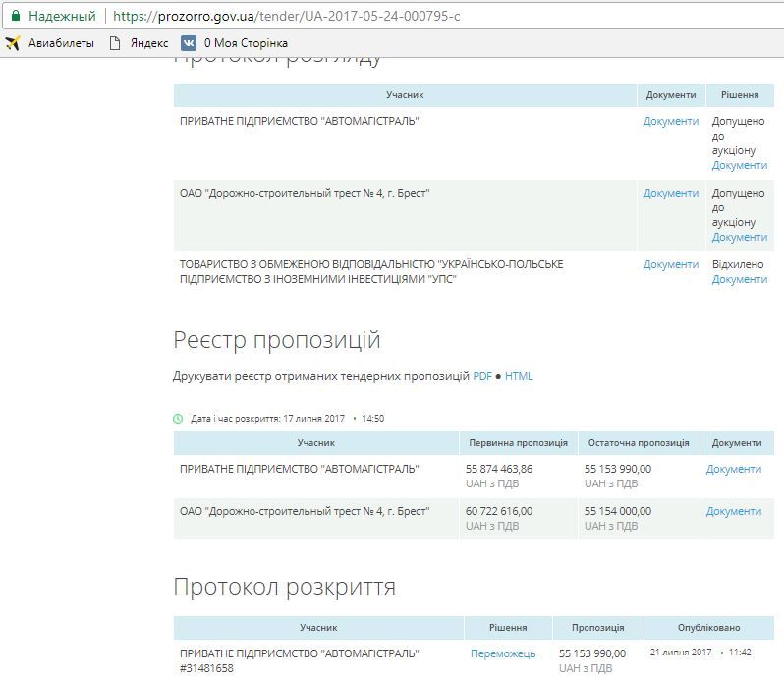Viewport: 784px width, 681px height.
Task: Click Яндекс bookmark label
Action: point(149,43)
